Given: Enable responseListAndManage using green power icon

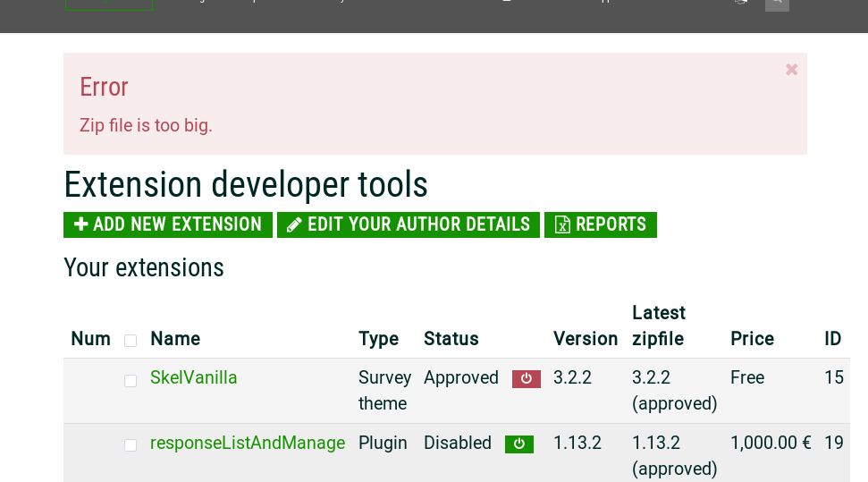Looking at the screenshot, I should 518,444.
